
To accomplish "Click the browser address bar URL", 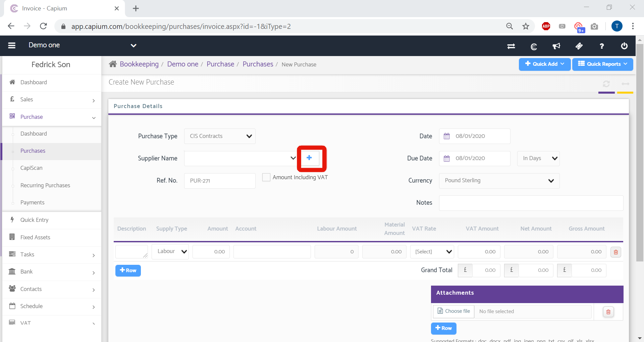I will click(181, 27).
